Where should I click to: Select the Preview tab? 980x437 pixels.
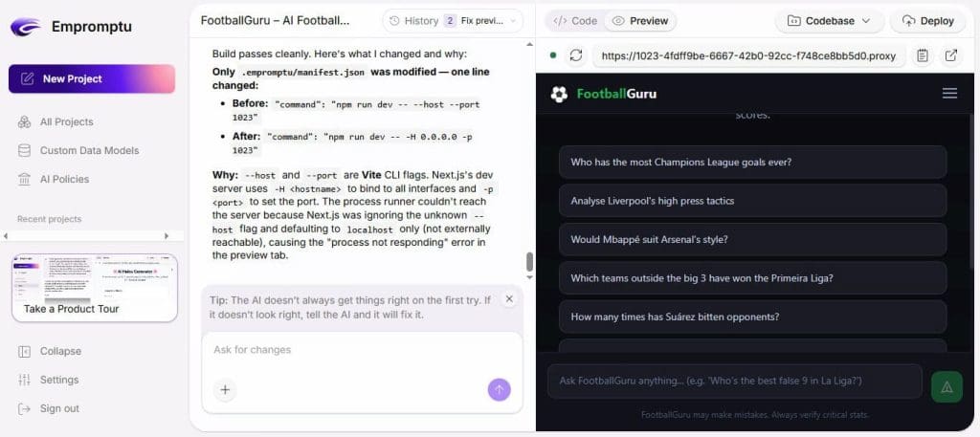pyautogui.click(x=640, y=20)
